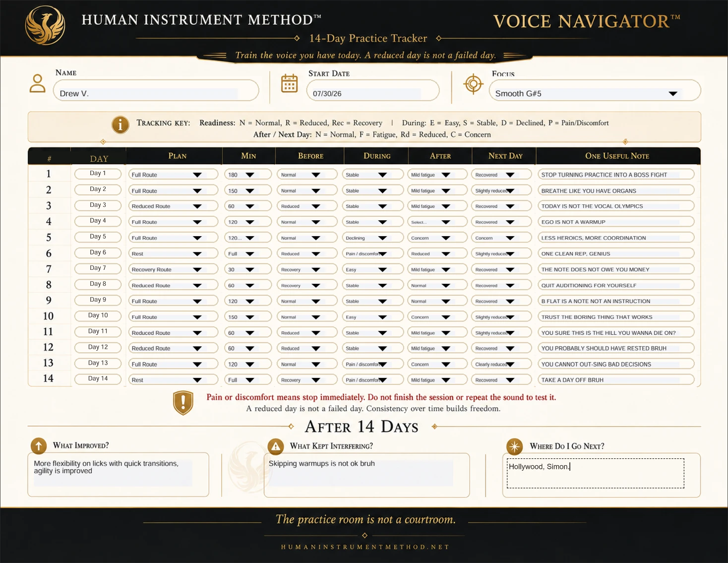This screenshot has height=563, width=728.
Task: Open Day 5 During dropdown showing Declining
Action: click(x=372, y=238)
